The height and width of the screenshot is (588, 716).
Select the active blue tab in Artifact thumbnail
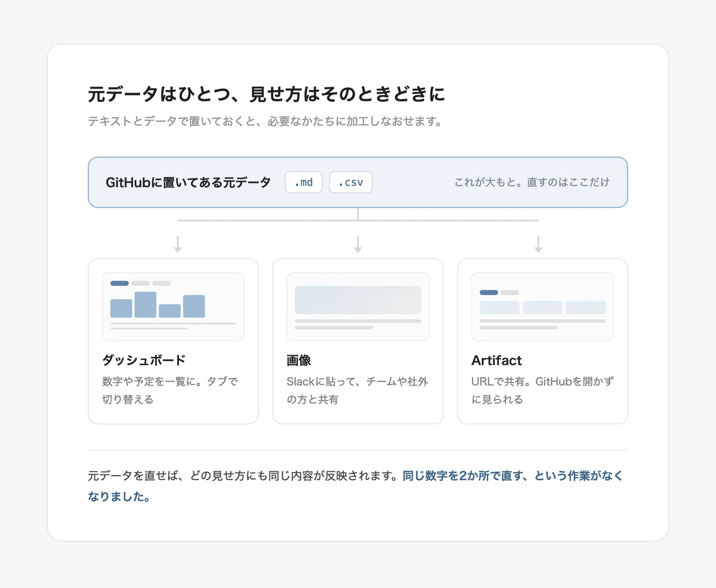point(489,293)
